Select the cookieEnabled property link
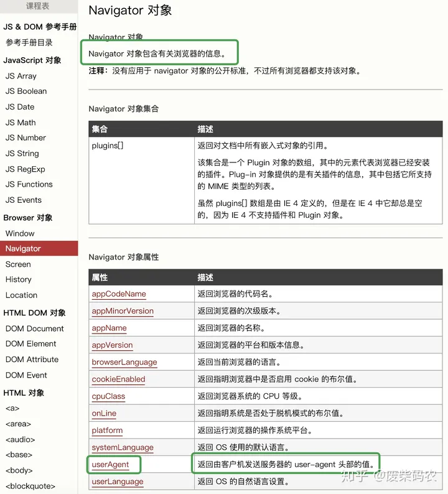 [x=118, y=379]
